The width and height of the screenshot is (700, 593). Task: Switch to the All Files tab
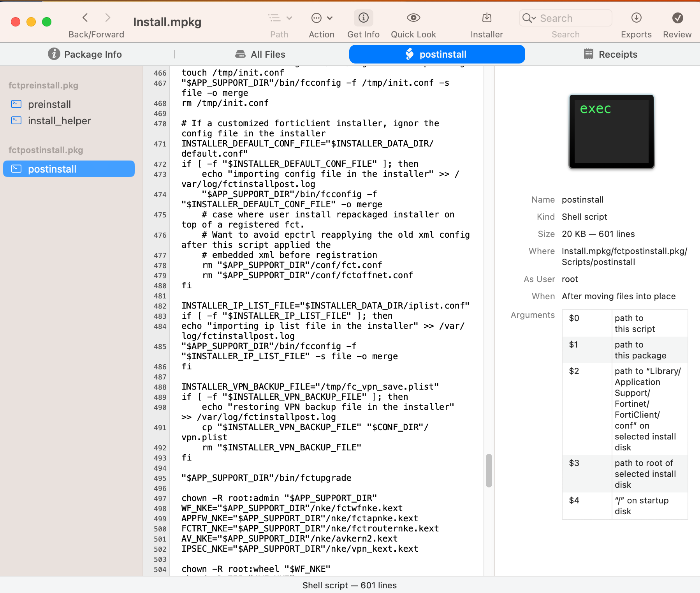pos(260,55)
